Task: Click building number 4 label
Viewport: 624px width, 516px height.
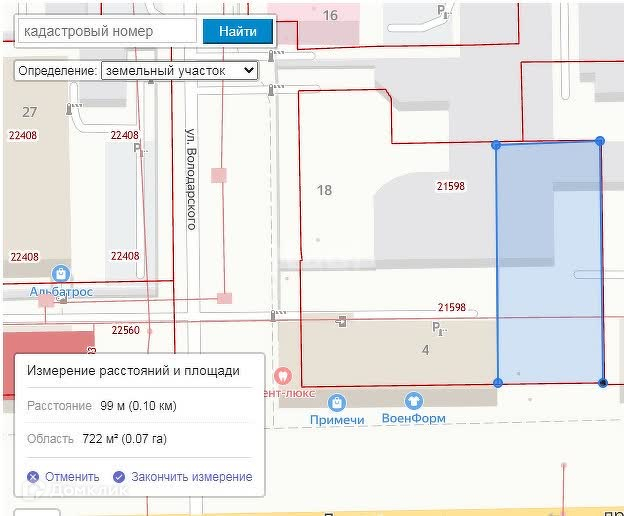Action: point(425,350)
